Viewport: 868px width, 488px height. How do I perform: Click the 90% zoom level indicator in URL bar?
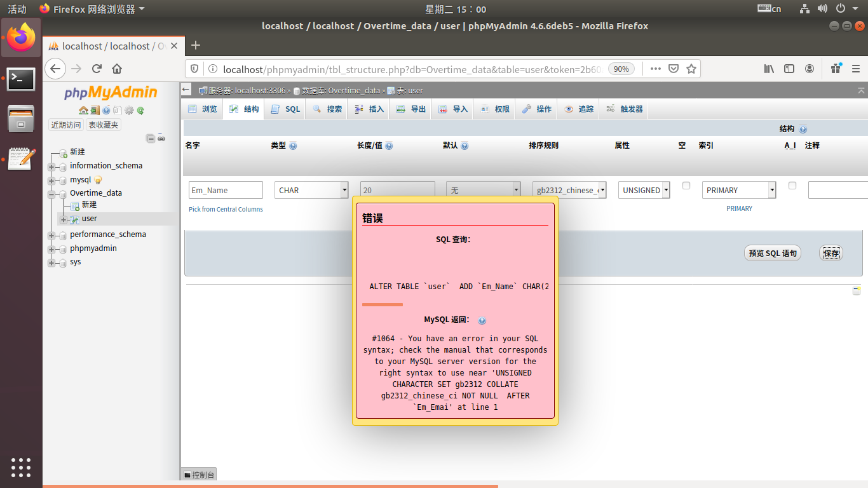pyautogui.click(x=621, y=69)
